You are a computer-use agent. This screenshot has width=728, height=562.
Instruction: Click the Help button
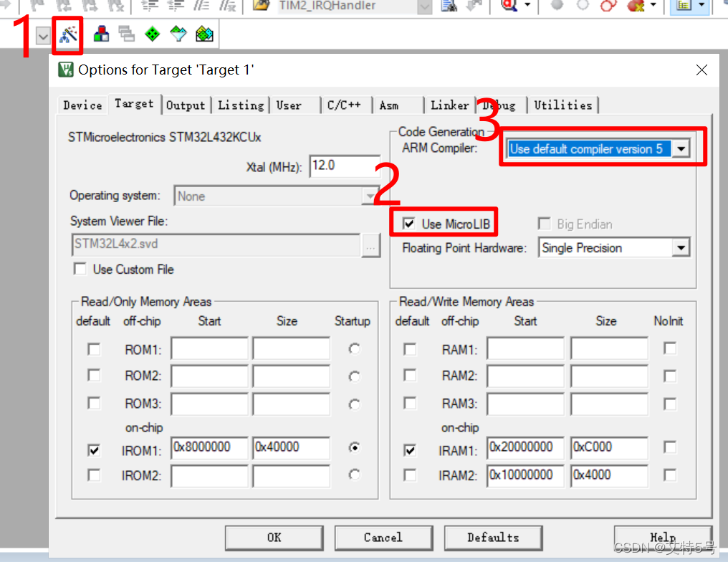point(663,538)
